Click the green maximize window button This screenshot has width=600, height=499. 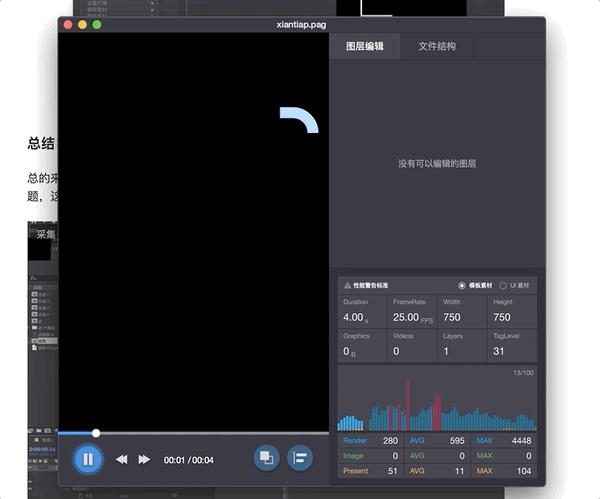(x=97, y=24)
